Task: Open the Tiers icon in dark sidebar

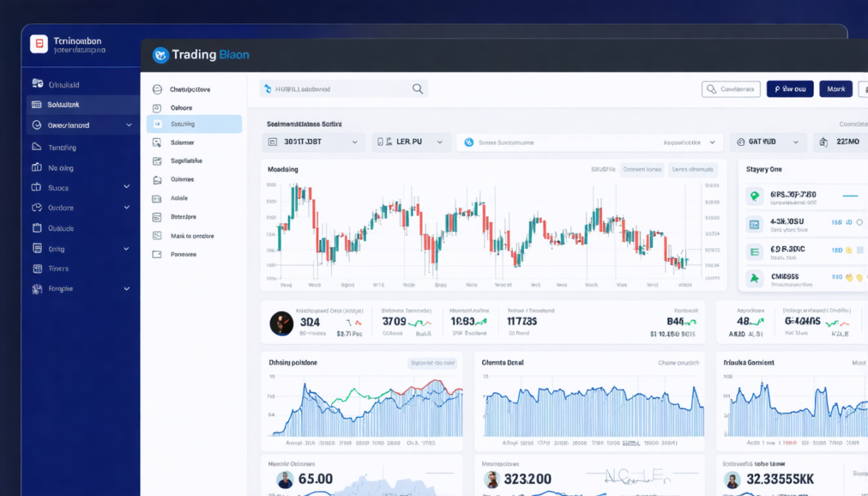Action: 36,268
